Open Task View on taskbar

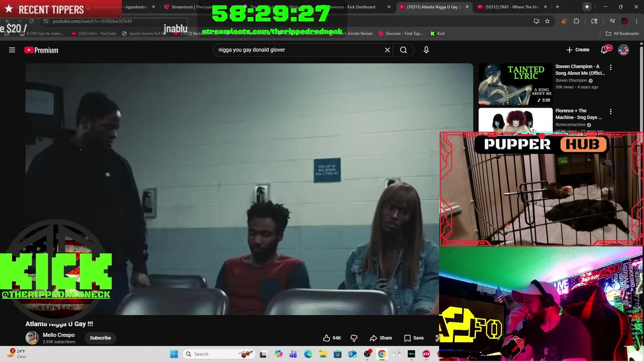(263, 354)
